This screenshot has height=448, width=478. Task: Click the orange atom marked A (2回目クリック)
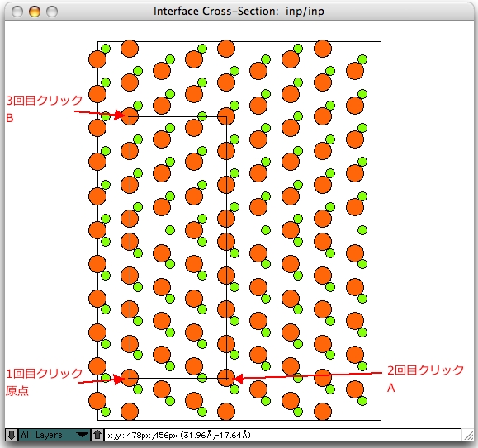226,378
